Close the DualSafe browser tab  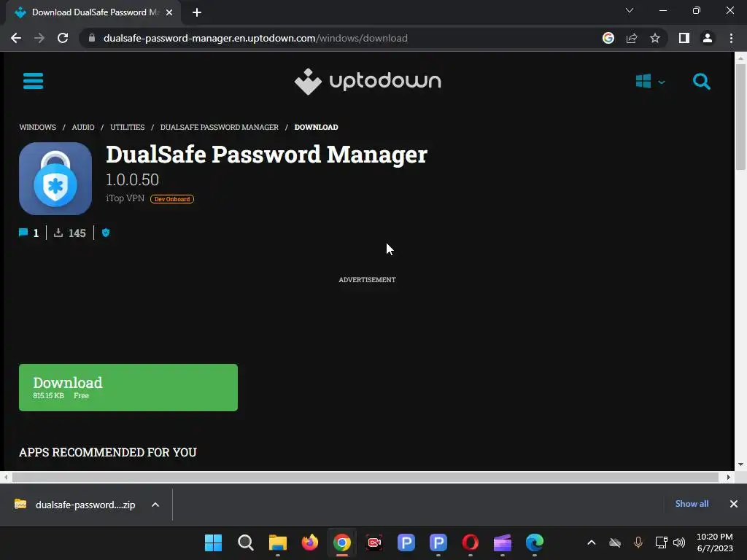(x=169, y=12)
